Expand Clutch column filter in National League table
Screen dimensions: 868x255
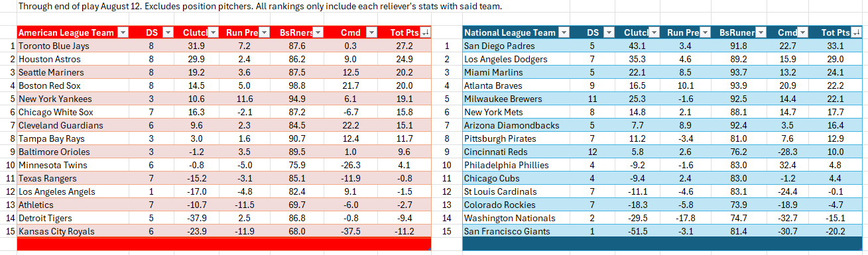tap(654, 32)
